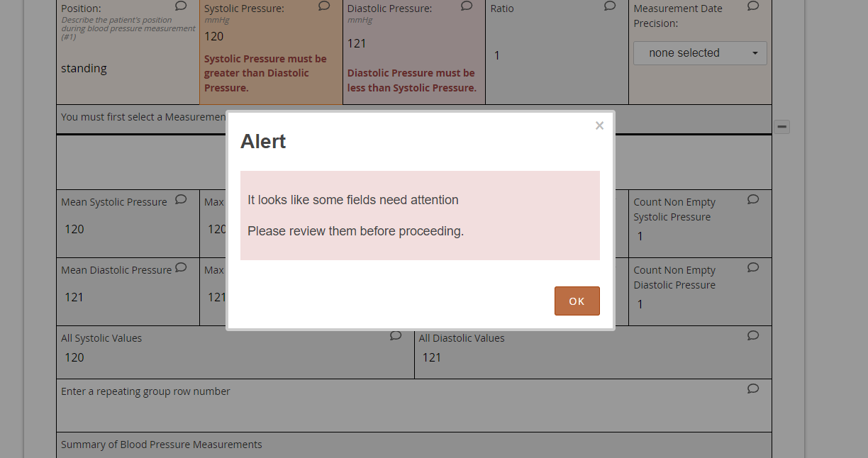This screenshot has width=868, height=458.
Task: Open the Measurement Date Precision comment bubble
Action: click(752, 5)
